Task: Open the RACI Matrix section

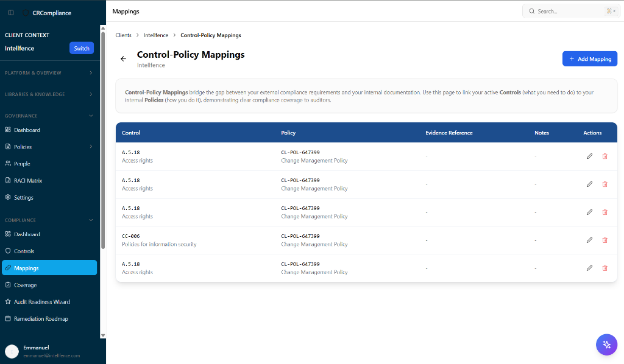Action: click(x=9, y=180)
